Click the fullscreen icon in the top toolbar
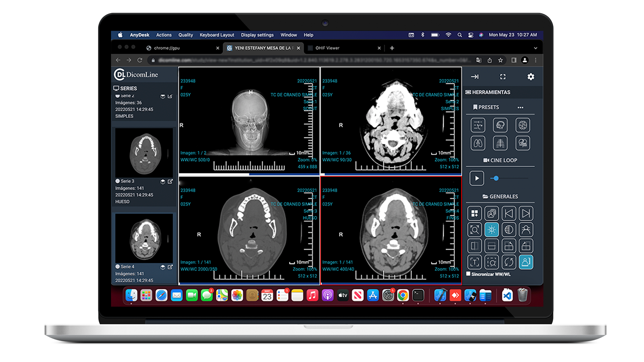This screenshot has height=362, width=644. click(x=503, y=77)
